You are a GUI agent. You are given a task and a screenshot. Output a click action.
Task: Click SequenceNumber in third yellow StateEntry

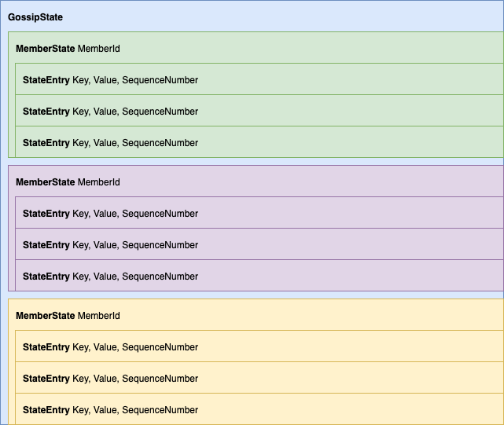160,410
